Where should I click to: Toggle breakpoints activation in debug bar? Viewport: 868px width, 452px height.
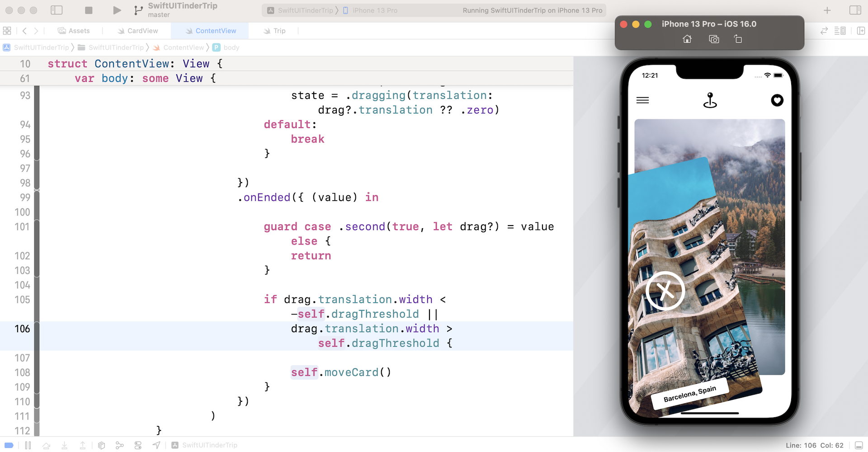pos(9,445)
